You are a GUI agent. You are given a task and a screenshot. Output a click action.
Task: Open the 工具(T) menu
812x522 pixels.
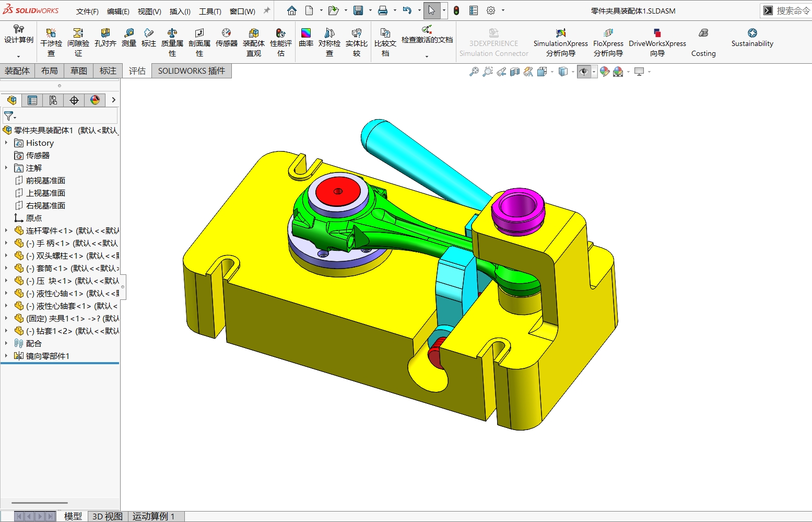coord(210,11)
